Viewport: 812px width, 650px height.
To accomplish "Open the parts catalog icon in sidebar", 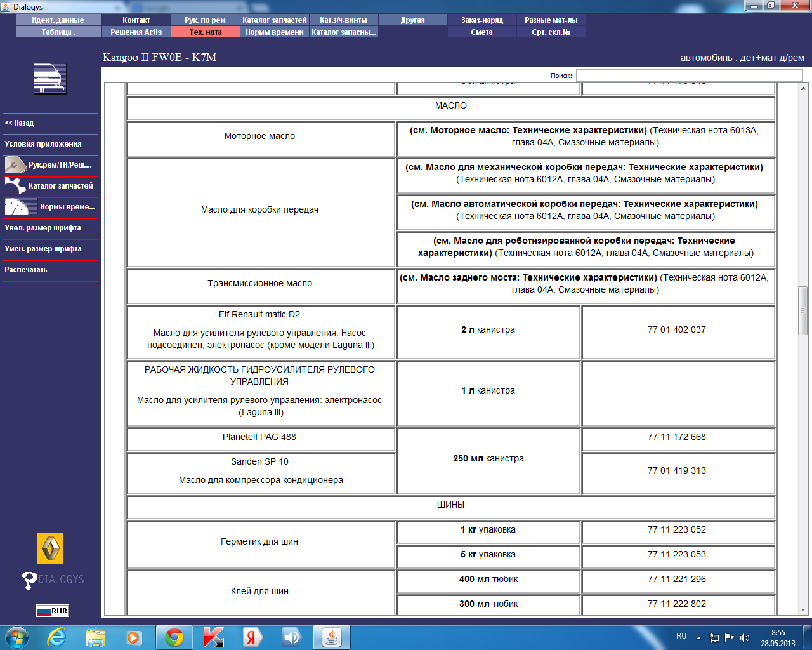I will (15, 186).
